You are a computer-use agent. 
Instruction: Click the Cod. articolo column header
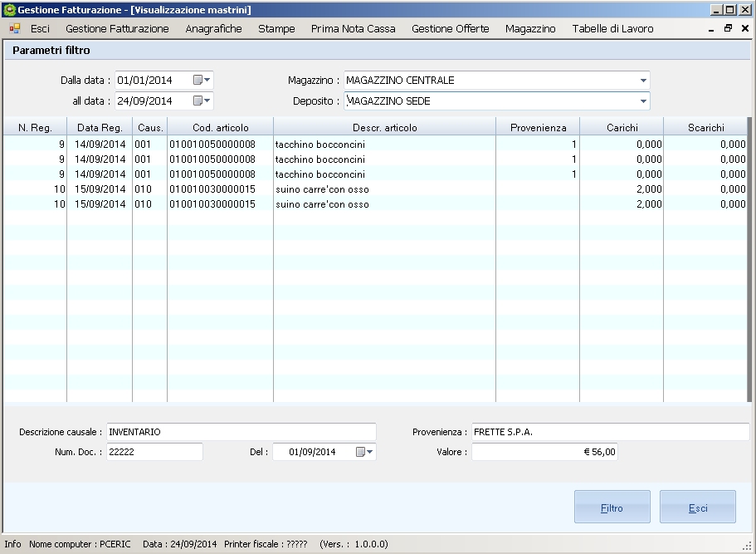(x=221, y=127)
